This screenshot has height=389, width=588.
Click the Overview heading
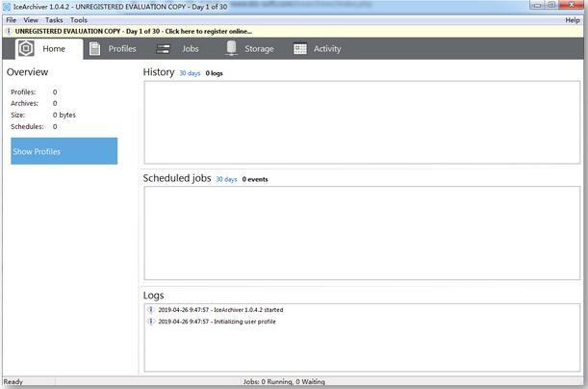(x=27, y=72)
